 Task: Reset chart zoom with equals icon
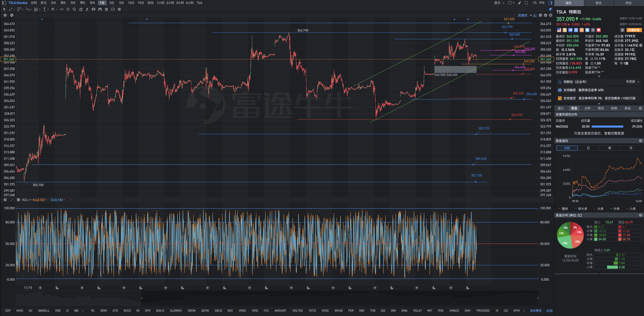(540, 15)
